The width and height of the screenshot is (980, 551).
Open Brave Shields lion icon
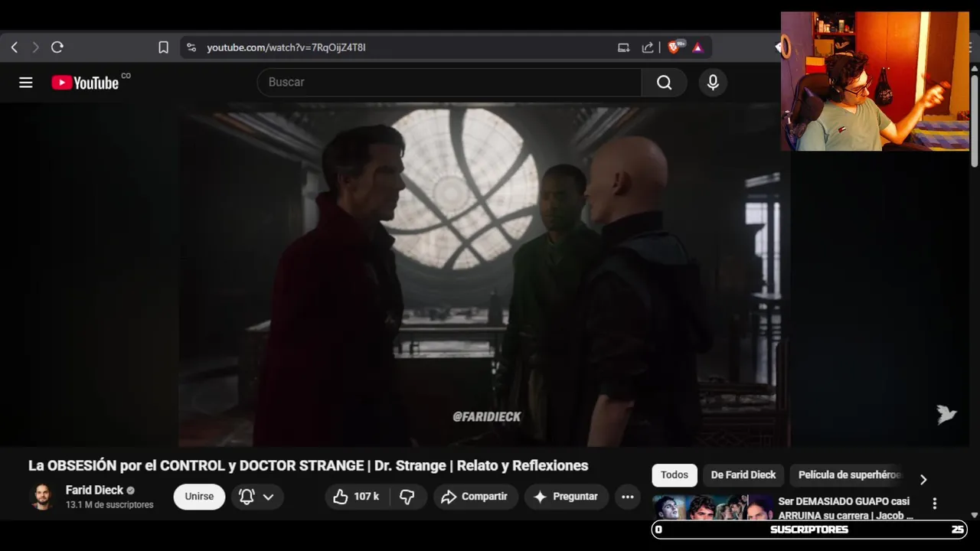coord(675,47)
